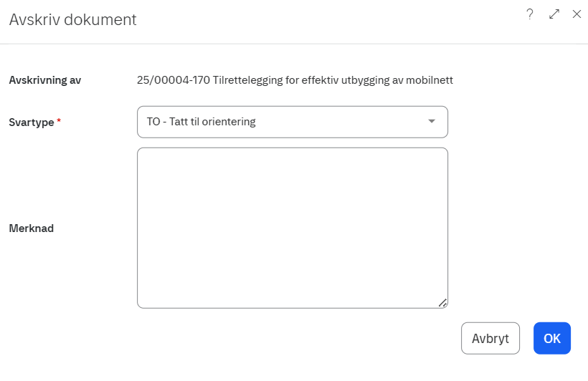This screenshot has width=588, height=381.
Task: Click the 'Svartype' field label
Action: tap(32, 122)
